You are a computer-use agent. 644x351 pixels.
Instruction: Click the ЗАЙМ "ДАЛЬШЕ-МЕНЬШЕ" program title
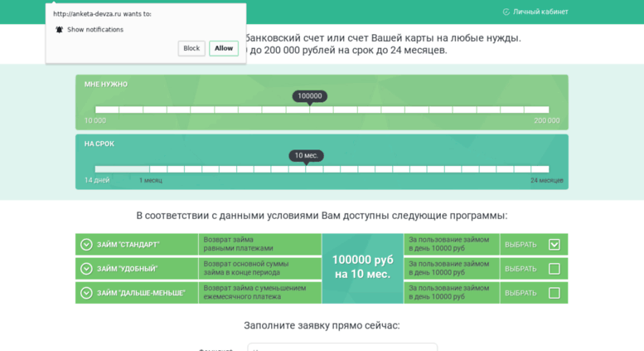pyautogui.click(x=141, y=293)
